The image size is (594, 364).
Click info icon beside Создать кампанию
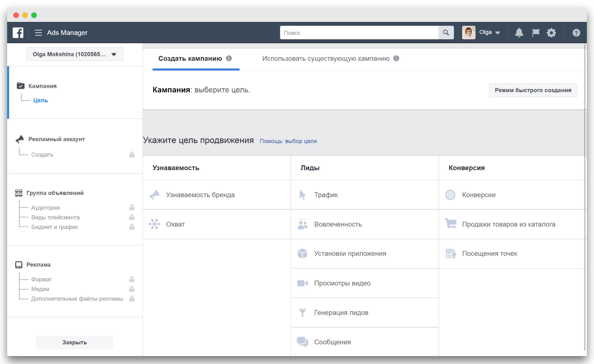229,58
